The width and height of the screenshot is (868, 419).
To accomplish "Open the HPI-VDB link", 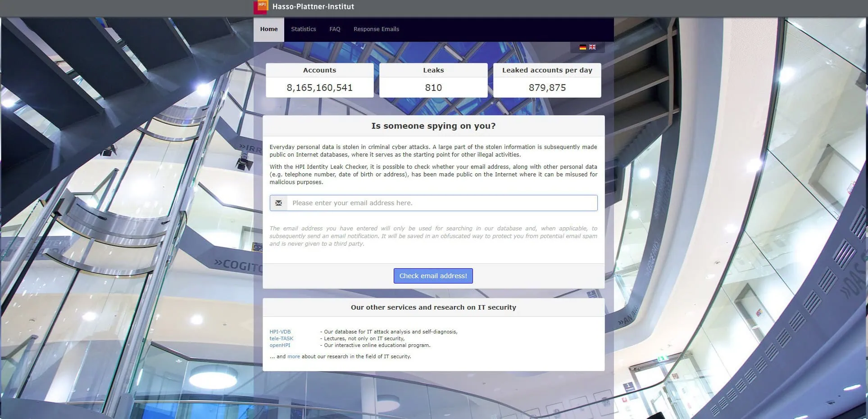I will 280,332.
